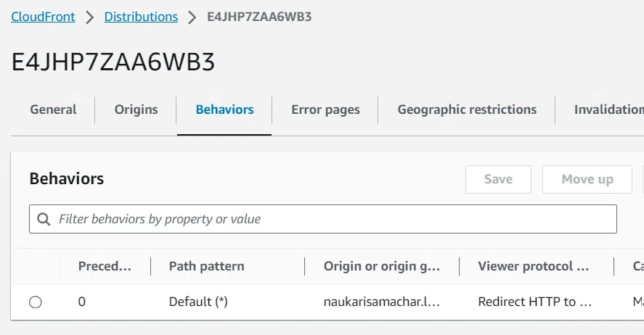Click the naukarisamachar origin cell
The width and height of the screenshot is (644, 335).
(x=382, y=302)
